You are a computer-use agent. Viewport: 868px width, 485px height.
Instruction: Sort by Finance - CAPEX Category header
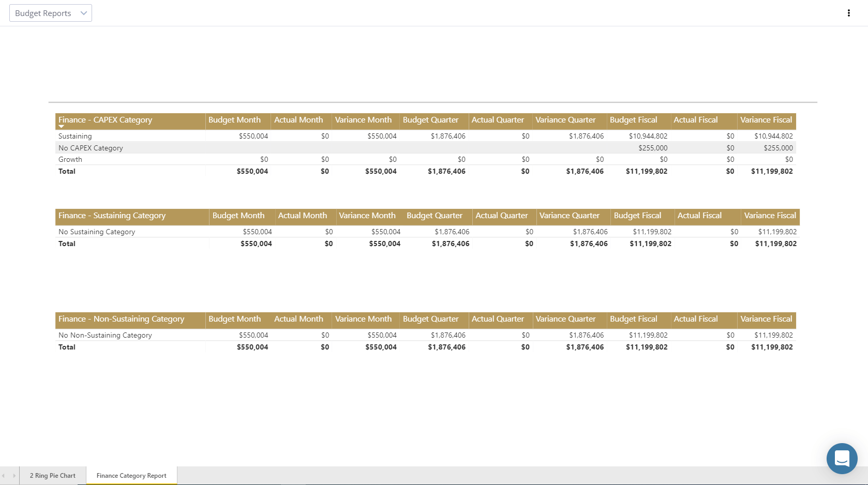105,120
